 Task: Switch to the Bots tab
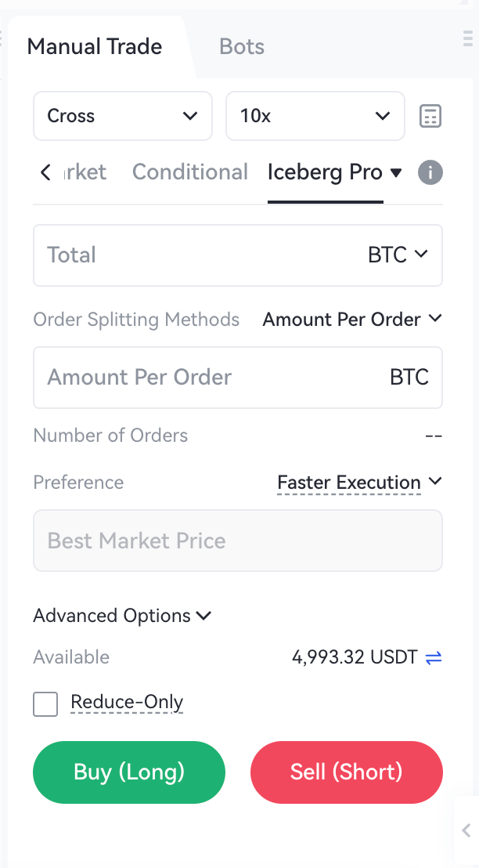click(242, 47)
